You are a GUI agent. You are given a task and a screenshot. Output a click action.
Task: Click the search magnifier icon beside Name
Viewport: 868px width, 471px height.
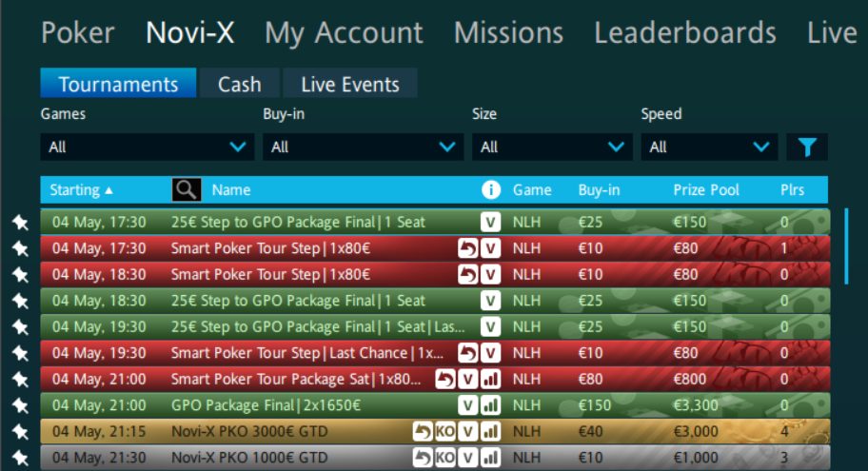point(187,190)
